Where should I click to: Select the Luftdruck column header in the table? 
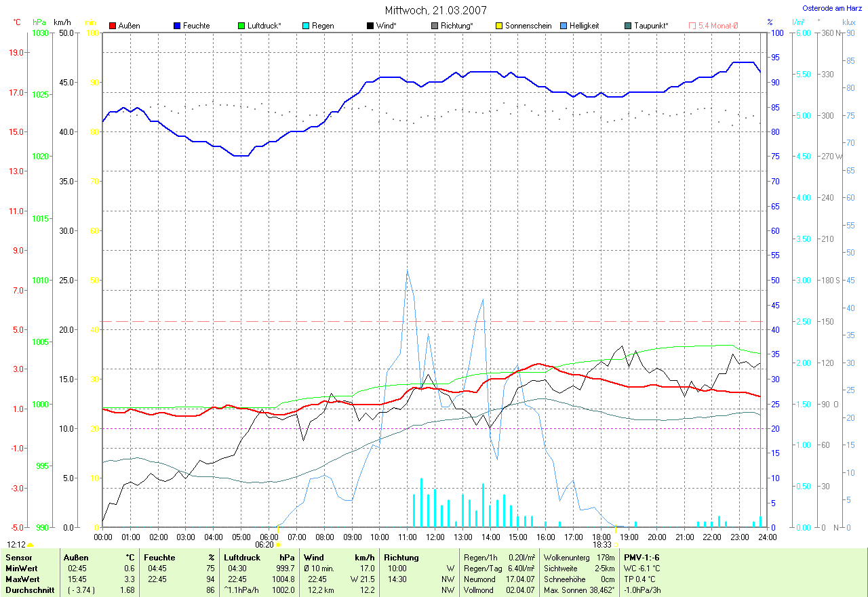pyautogui.click(x=242, y=558)
